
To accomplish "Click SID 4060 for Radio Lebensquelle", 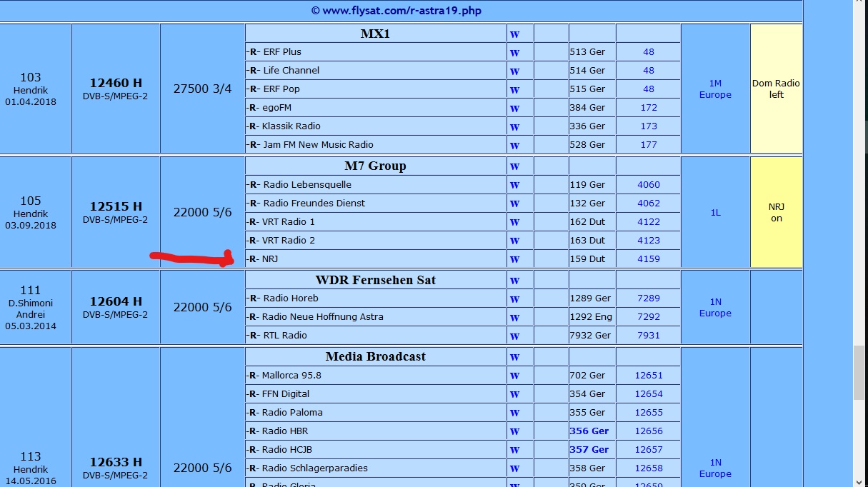I will tap(649, 185).
